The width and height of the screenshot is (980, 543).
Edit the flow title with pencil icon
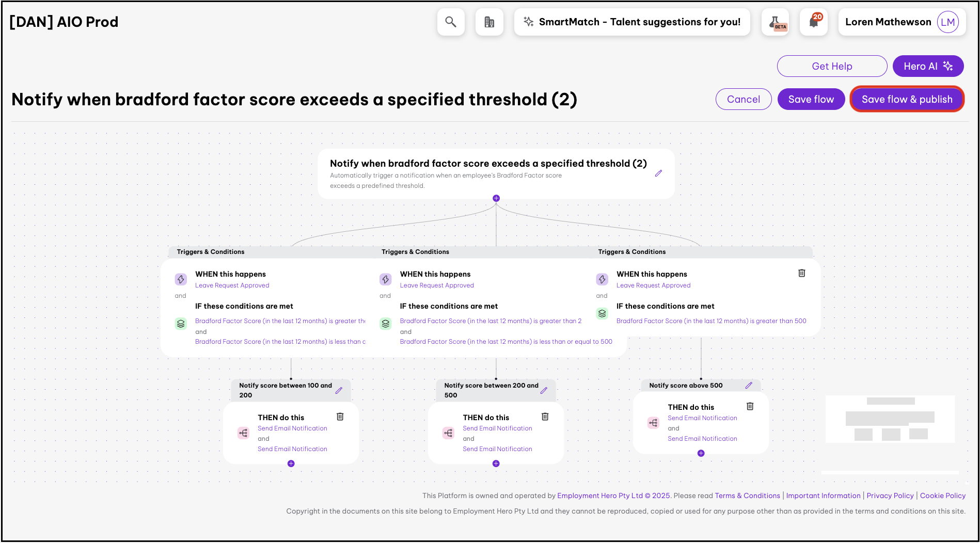pos(658,173)
